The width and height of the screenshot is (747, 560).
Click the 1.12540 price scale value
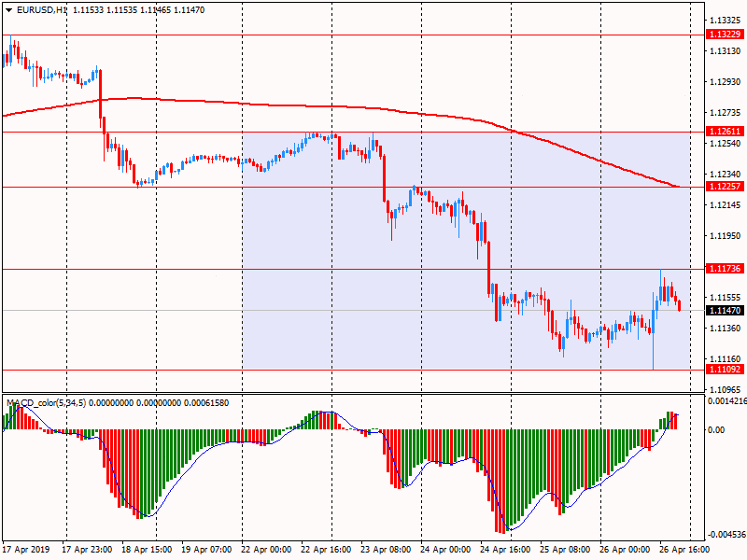[726, 144]
